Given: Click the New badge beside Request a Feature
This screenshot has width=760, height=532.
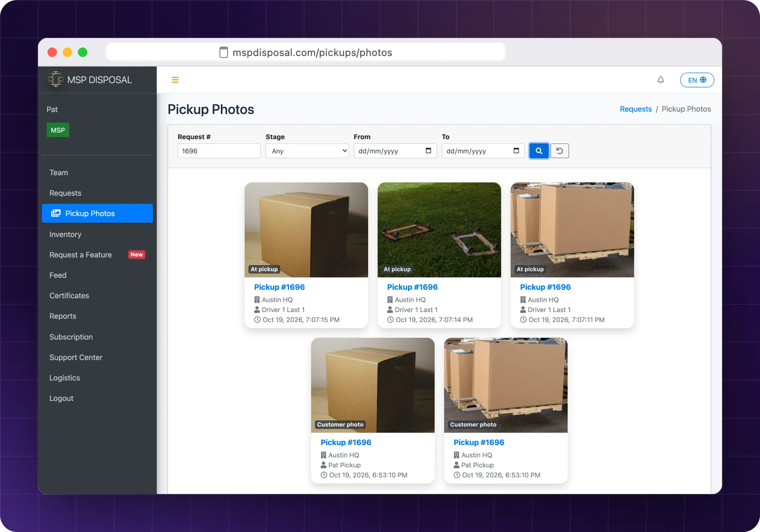Looking at the screenshot, I should (137, 255).
